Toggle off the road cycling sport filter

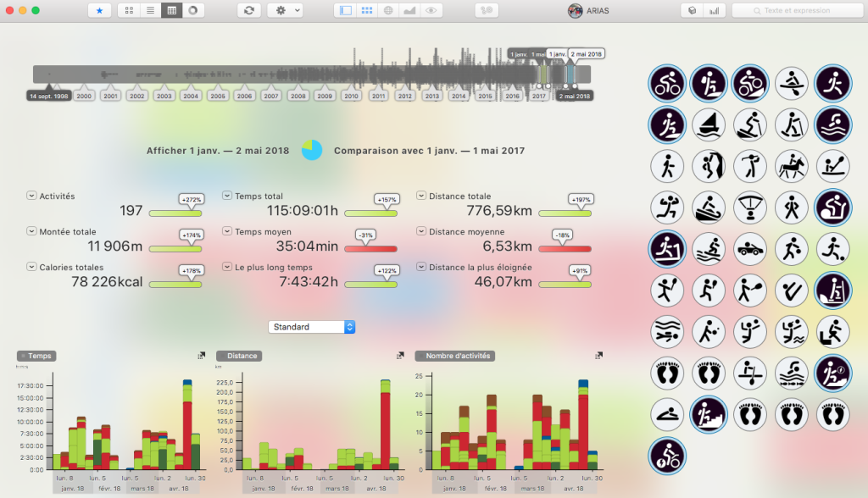coord(667,83)
